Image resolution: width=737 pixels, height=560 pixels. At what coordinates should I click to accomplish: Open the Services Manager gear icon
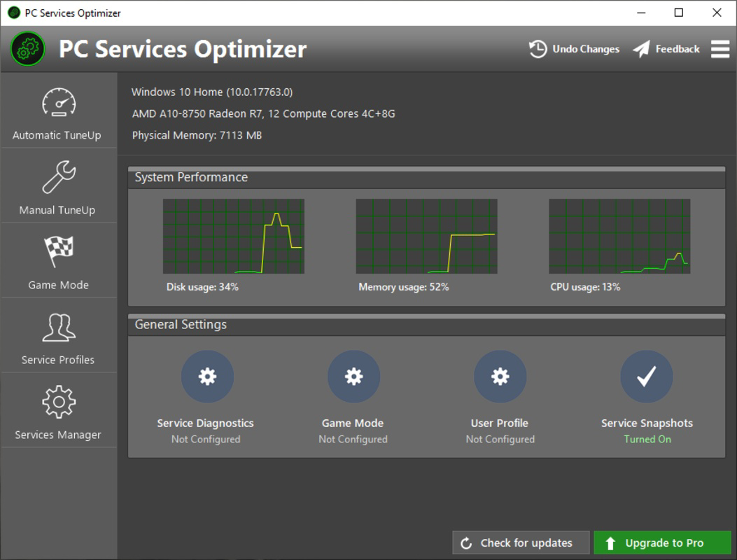click(59, 402)
